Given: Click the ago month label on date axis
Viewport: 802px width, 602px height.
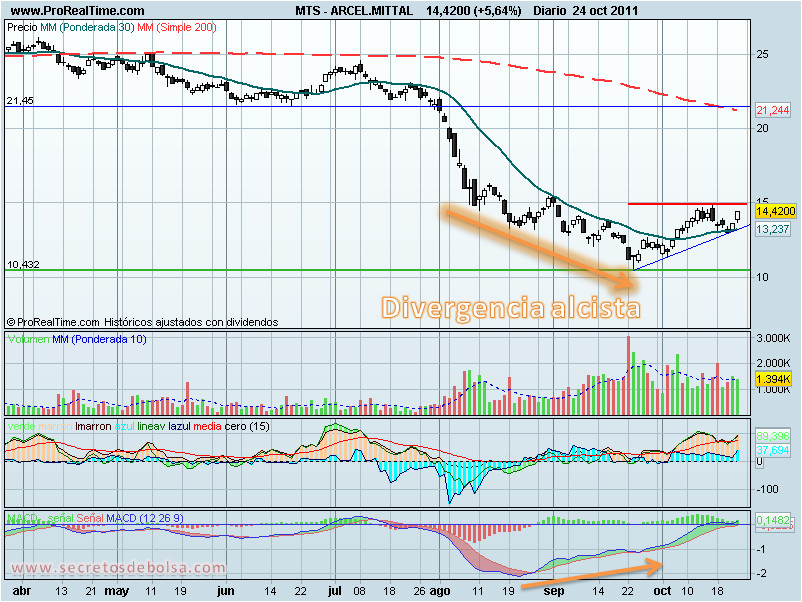Looking at the screenshot, I should click(440, 591).
